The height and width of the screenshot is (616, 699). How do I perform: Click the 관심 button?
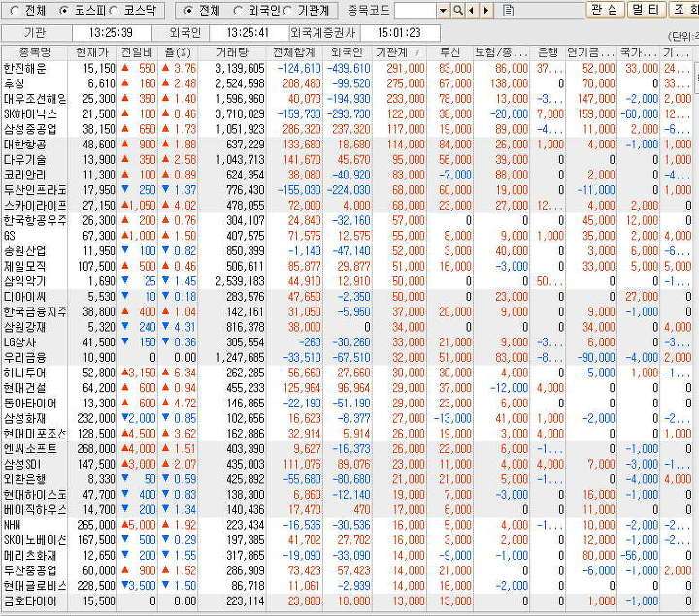coord(605,10)
